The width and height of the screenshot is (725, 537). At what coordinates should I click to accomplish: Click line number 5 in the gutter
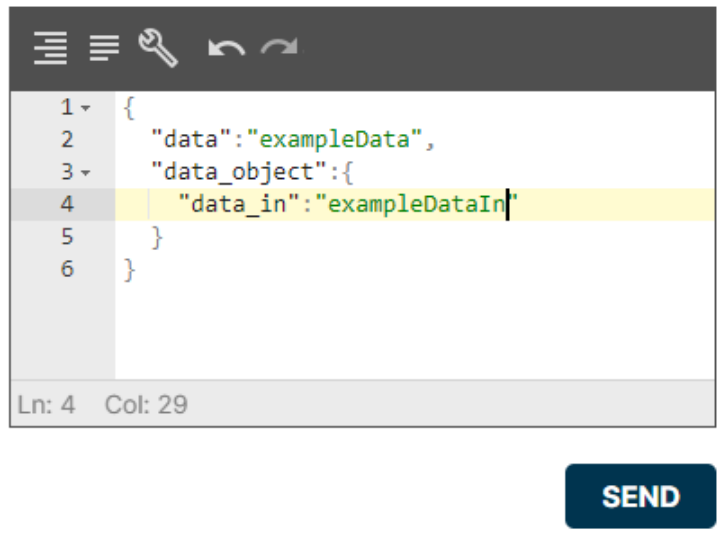coord(66,237)
